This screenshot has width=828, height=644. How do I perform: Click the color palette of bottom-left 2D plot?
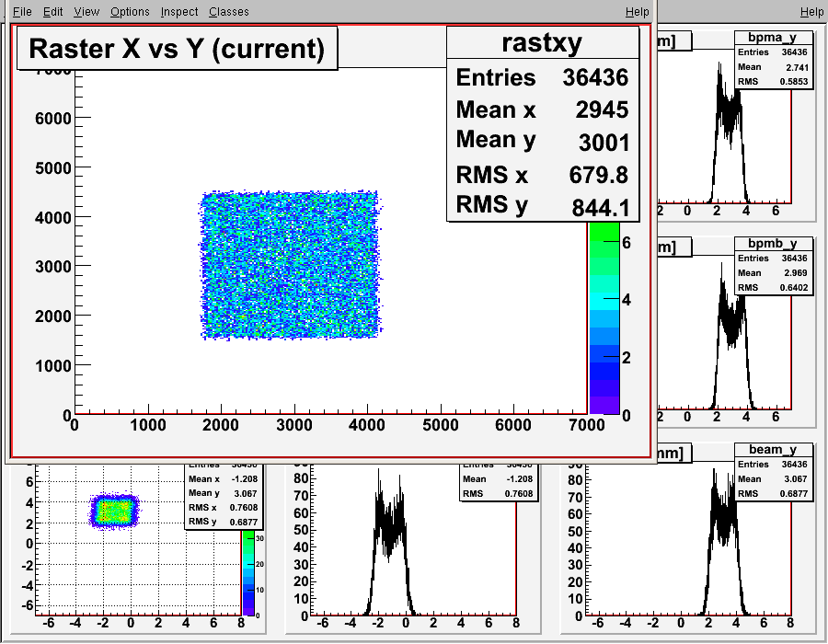(248, 573)
